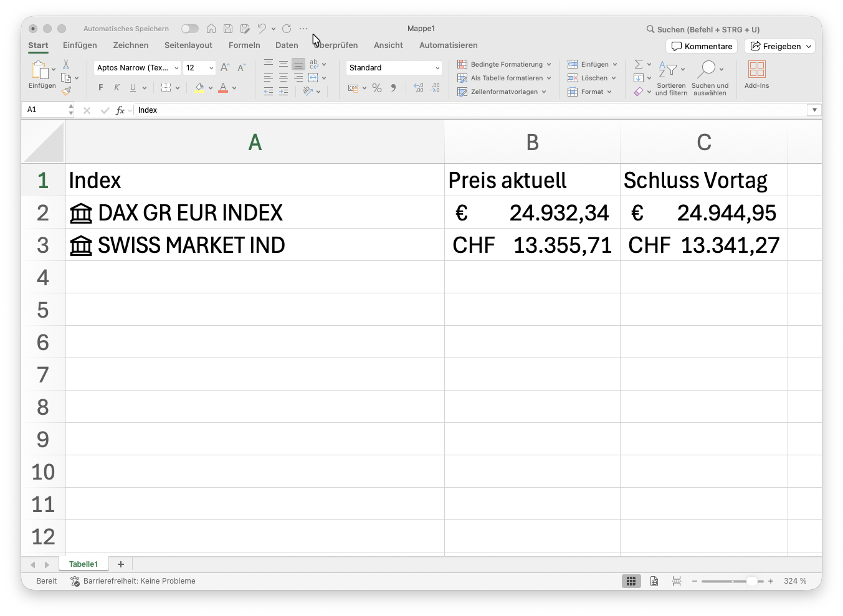The width and height of the screenshot is (843, 616).
Task: Toggle bold F formatting
Action: point(101,88)
